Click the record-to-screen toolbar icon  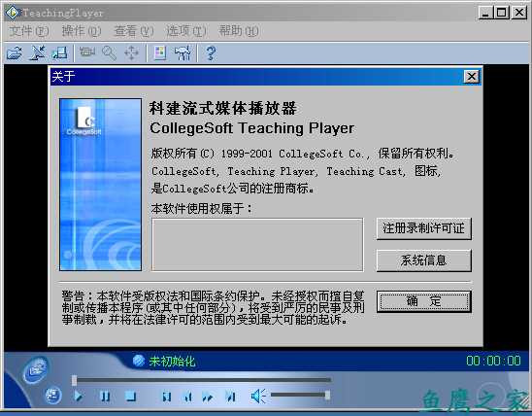[x=60, y=53]
